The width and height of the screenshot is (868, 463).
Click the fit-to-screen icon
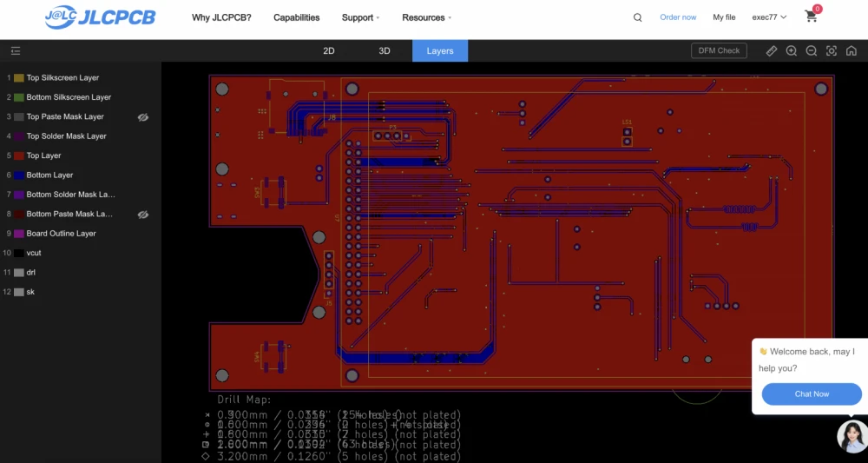point(832,51)
